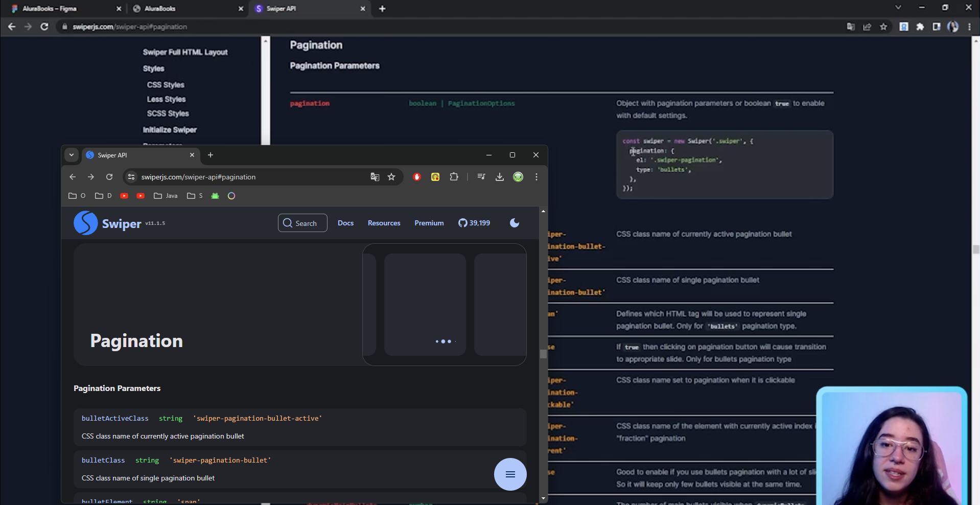Viewport: 980px width, 505px height.
Task: Open the front browser three-dot menu
Action: pyautogui.click(x=536, y=177)
